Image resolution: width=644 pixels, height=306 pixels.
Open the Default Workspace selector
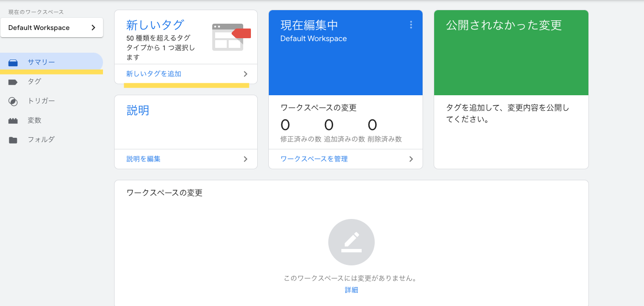tap(52, 28)
